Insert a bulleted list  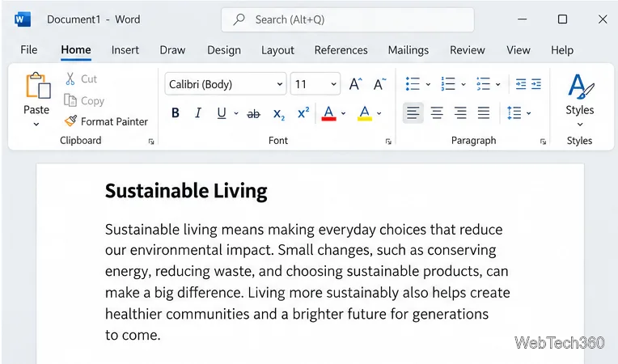tap(413, 84)
